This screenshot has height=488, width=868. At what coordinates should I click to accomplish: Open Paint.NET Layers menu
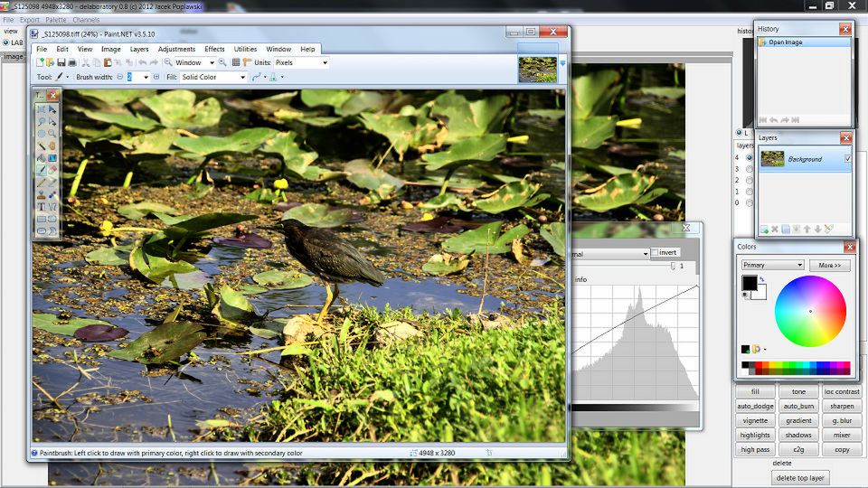point(139,49)
